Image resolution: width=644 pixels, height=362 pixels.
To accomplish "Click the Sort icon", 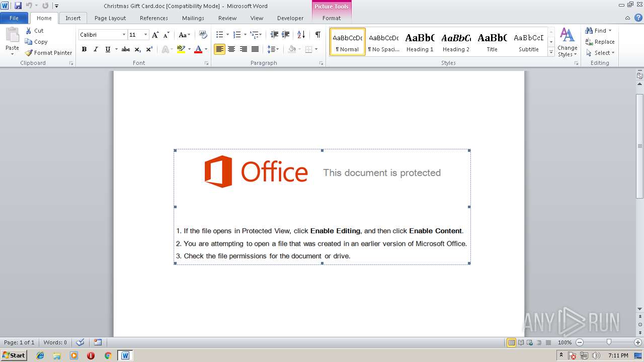I will click(x=301, y=35).
